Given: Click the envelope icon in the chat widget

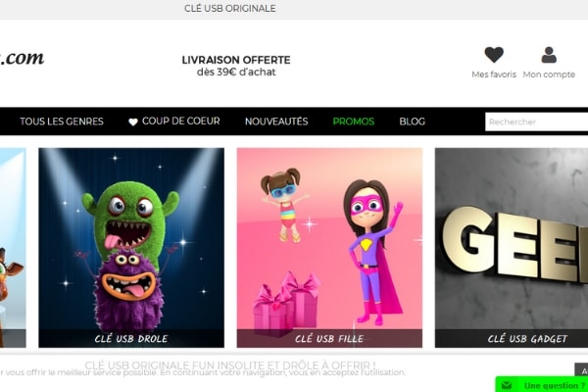Looking at the screenshot, I should (507, 385).
